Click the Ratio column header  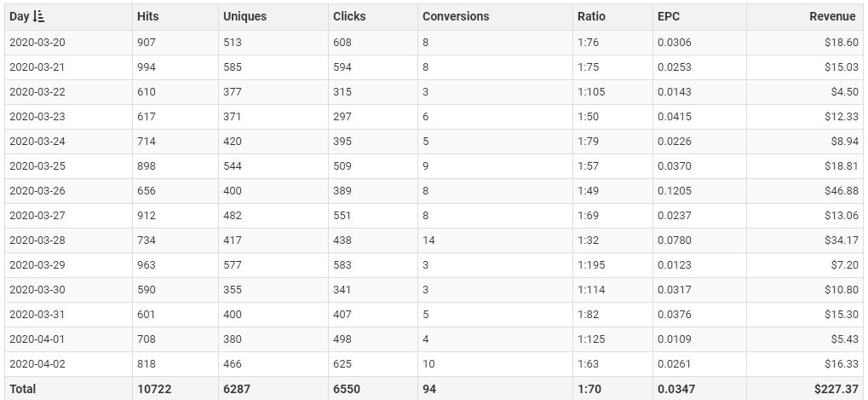(x=591, y=16)
